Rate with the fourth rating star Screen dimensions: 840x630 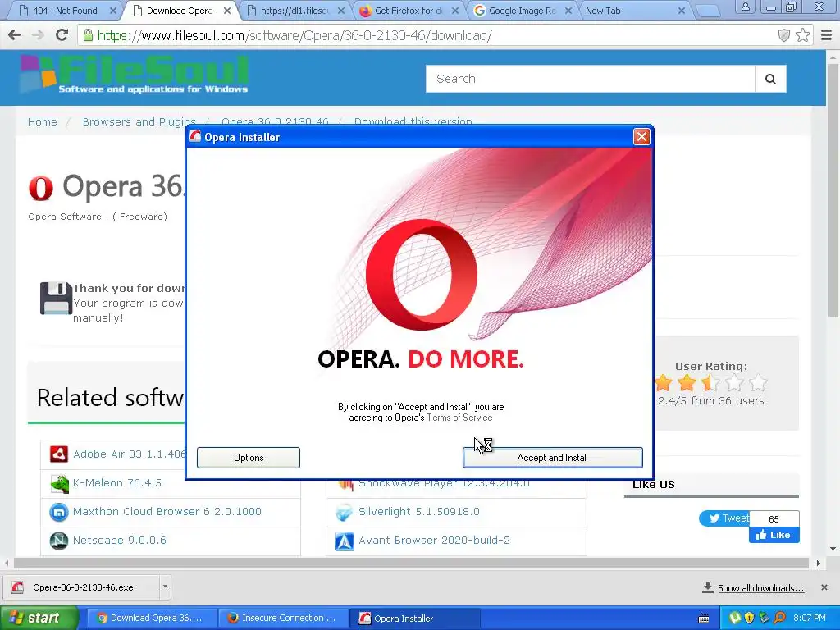(734, 382)
